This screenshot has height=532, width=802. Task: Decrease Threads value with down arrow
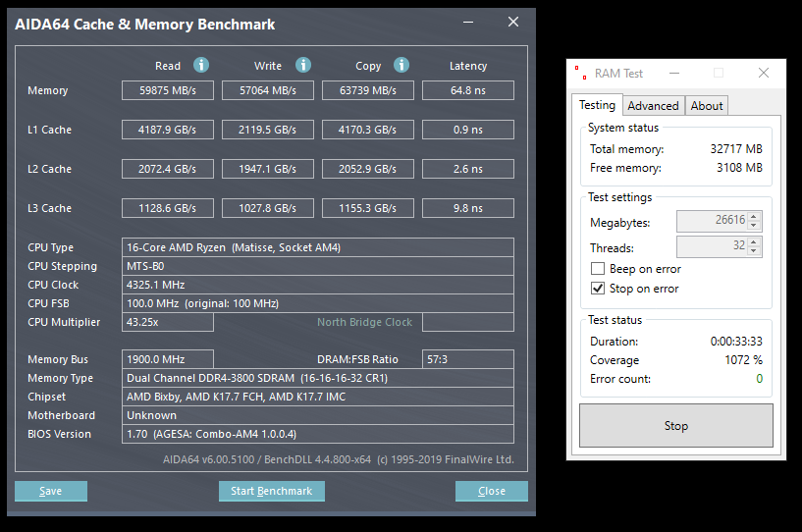[x=754, y=250]
